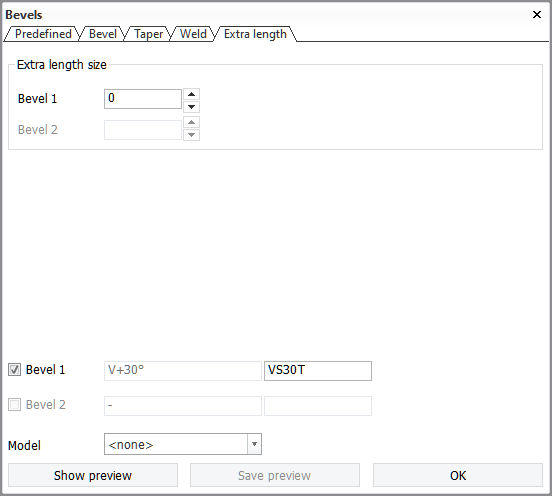This screenshot has width=552, height=496.
Task: Decrease the Bevel 1 extra length value
Action: coord(192,107)
